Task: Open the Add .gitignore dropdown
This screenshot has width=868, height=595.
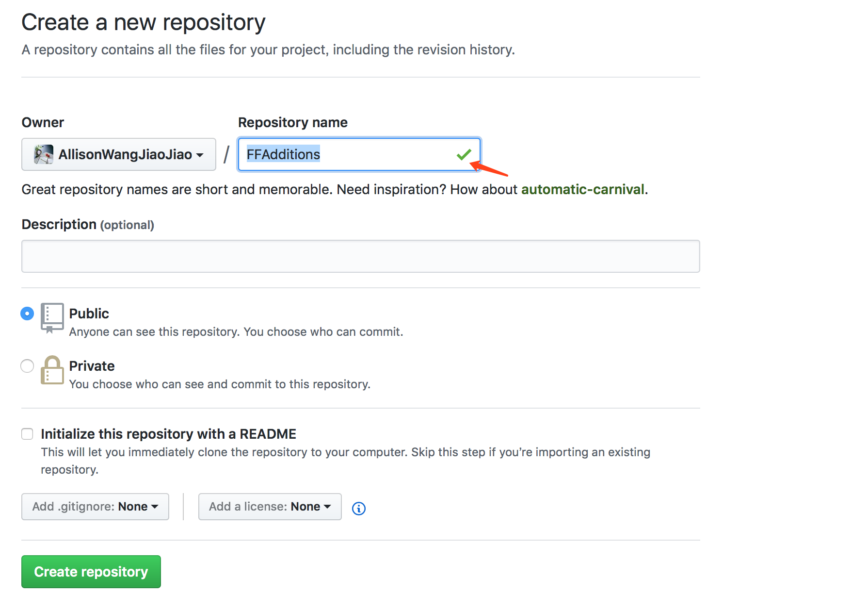Action: (x=95, y=507)
